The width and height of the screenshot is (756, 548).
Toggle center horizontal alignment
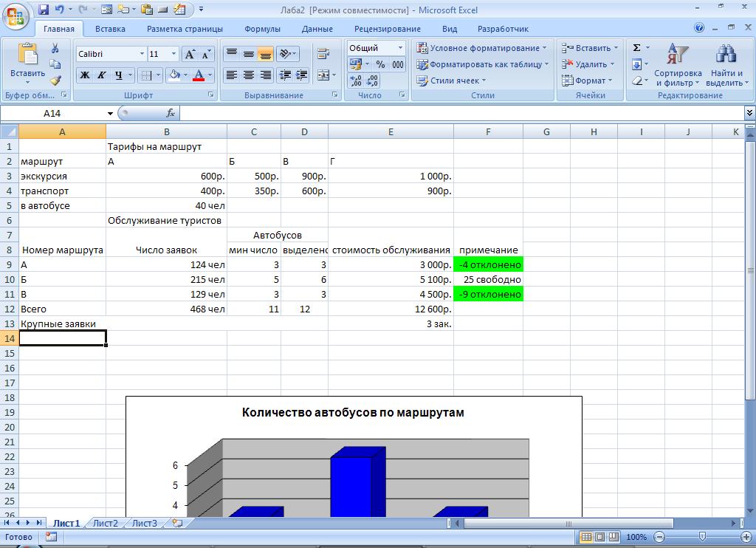(248, 75)
